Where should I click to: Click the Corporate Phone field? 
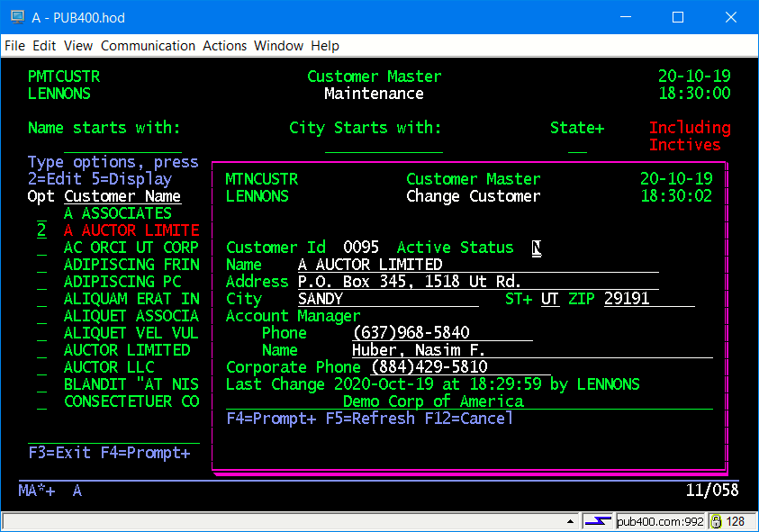coord(429,367)
